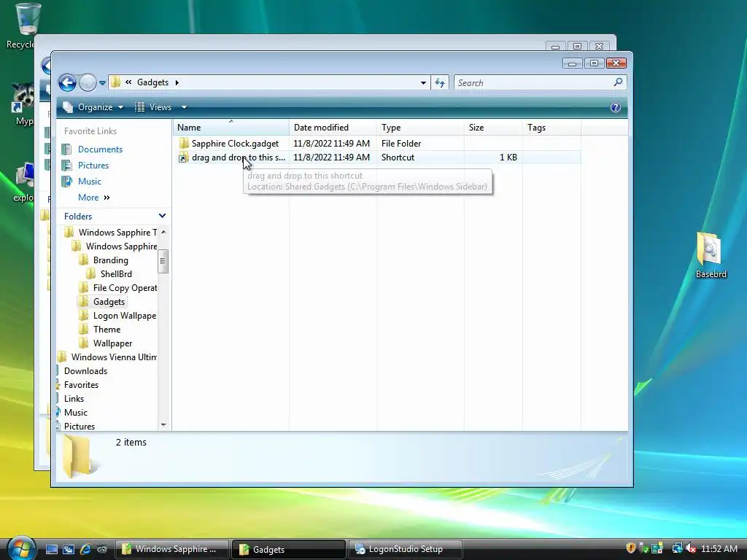Select File Copy Operat folder in tree
747x560 pixels.
point(125,288)
